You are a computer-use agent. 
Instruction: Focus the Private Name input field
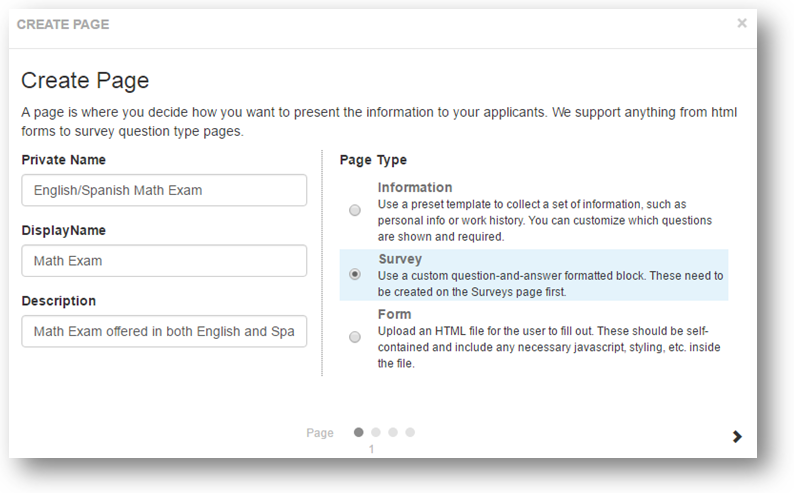tap(164, 190)
